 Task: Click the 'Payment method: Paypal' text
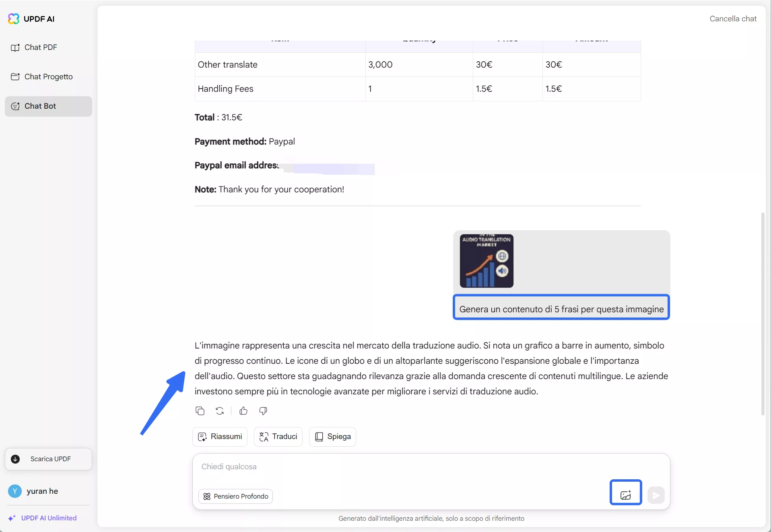pyautogui.click(x=245, y=142)
